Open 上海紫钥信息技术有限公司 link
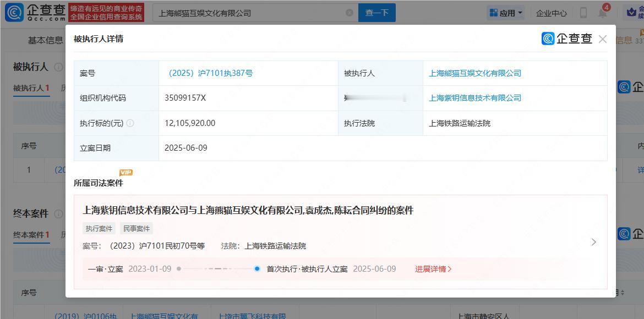The image size is (644, 319). point(475,98)
